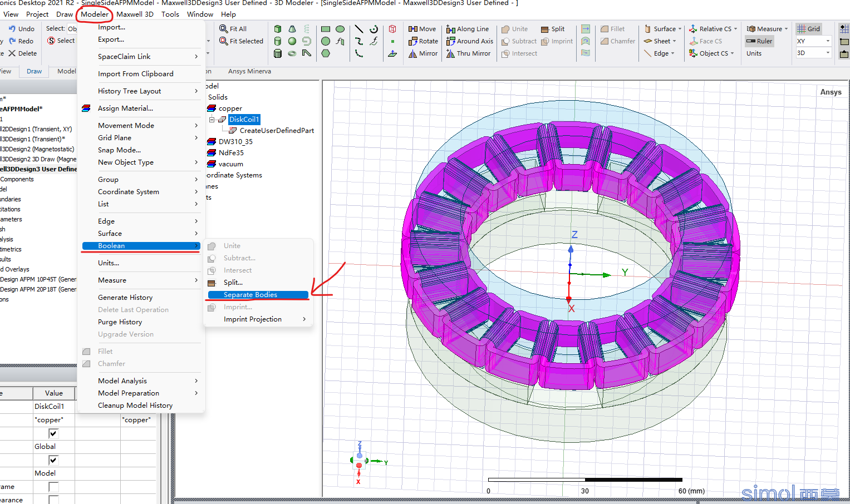This screenshot has width=850, height=504.
Task: Open the 3D movement mode combo box
Action: 813,53
